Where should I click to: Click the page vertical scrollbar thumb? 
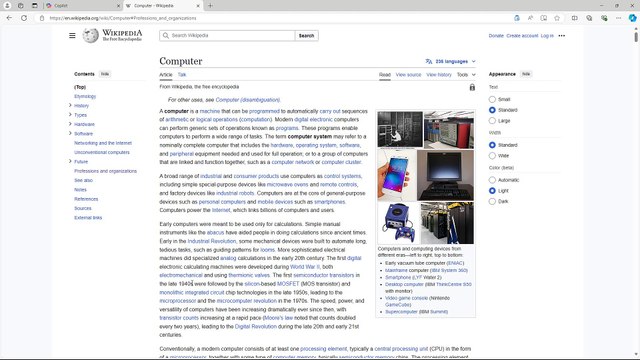click(x=636, y=36)
